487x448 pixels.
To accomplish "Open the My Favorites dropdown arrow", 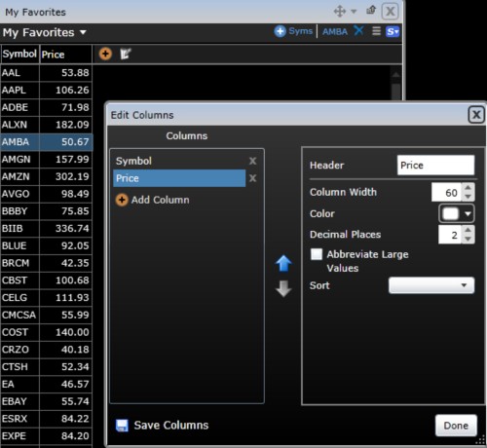I will click(x=83, y=32).
